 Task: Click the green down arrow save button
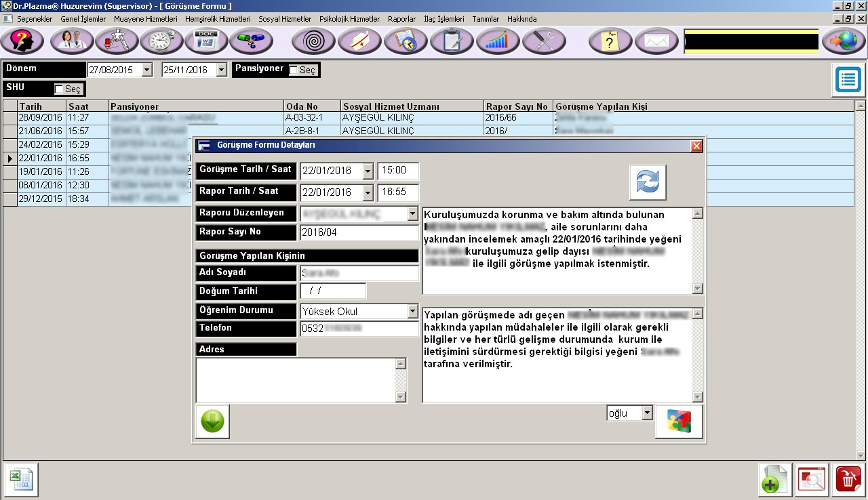click(212, 421)
